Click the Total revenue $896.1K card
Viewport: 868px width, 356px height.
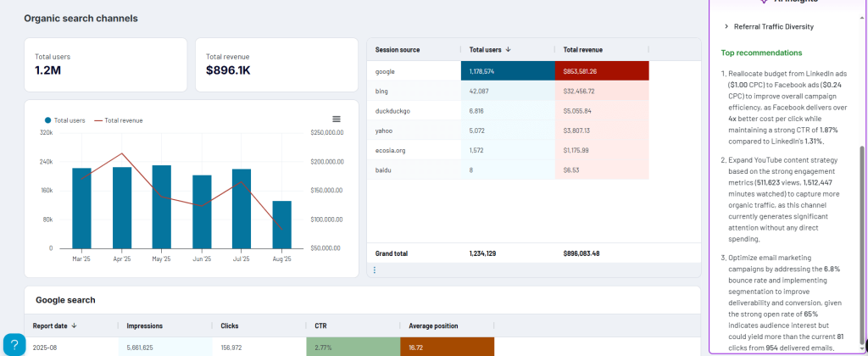(x=276, y=64)
